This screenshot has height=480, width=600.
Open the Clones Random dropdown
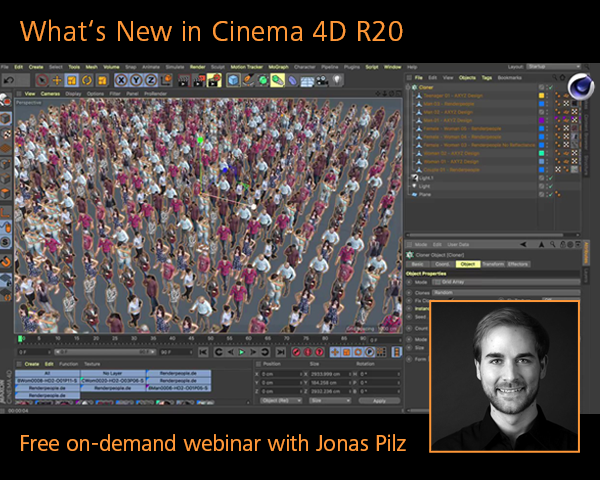pyautogui.click(x=506, y=292)
